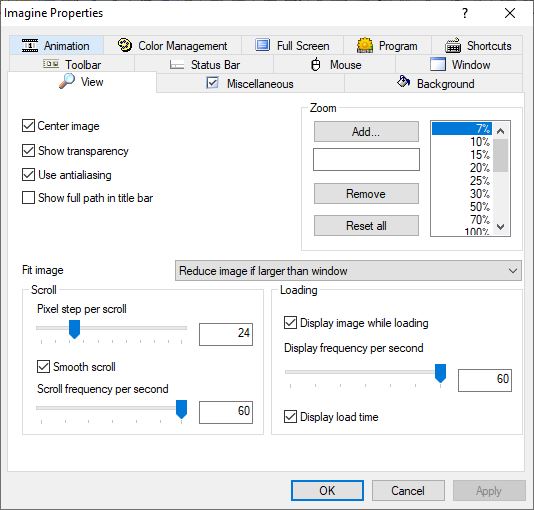Open the Program tab
Viewport: 534px width, 510px height.
pyautogui.click(x=387, y=45)
